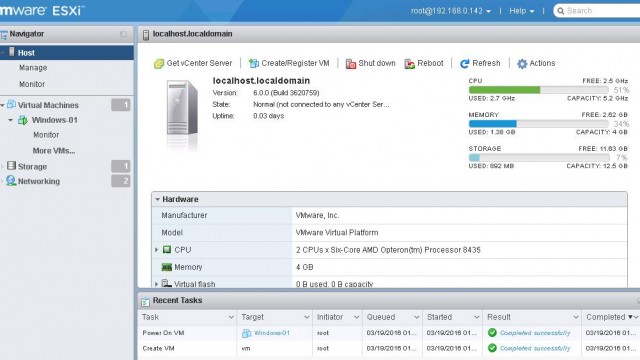Screen dimensions: 640x360
Task: Click the magnifier icon in search box
Action: point(561,11)
